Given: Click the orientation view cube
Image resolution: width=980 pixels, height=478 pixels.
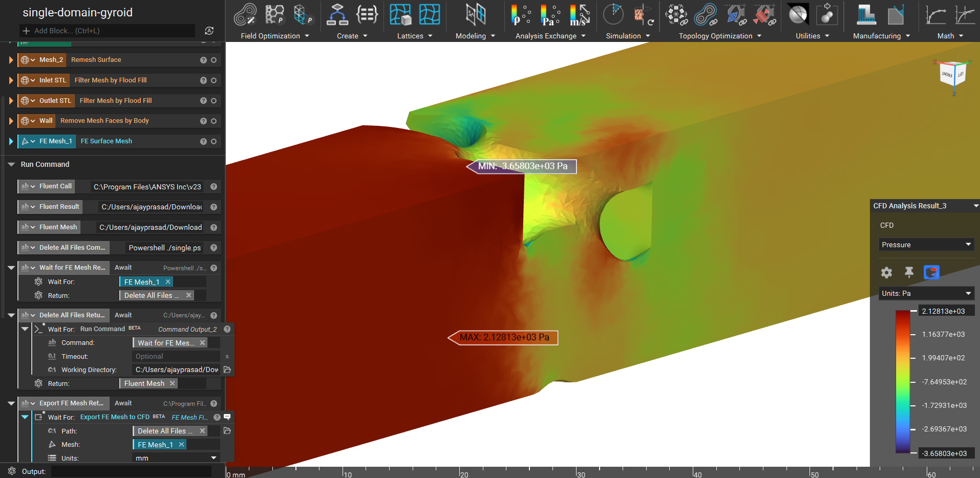Looking at the screenshot, I should click(x=952, y=76).
